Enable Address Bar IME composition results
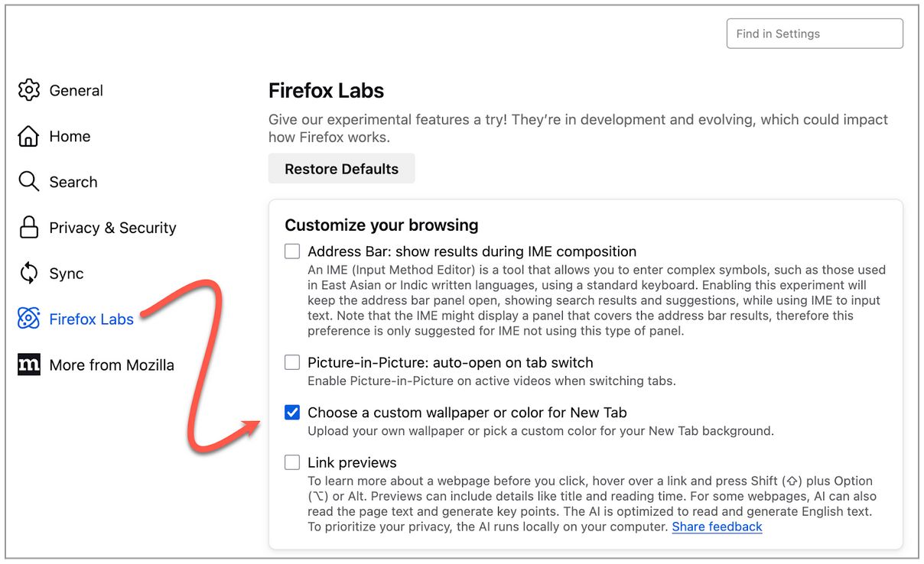The height and width of the screenshot is (564, 924). (x=292, y=251)
